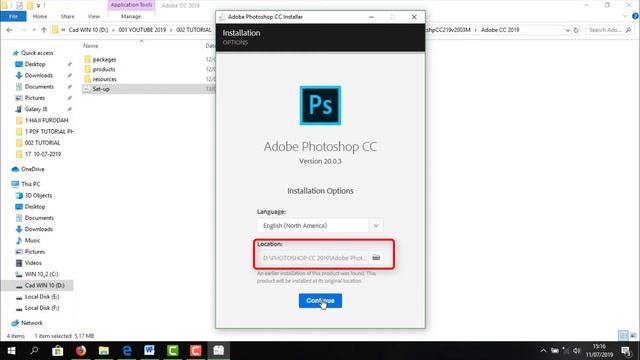Open WIN 10_2 (C:) drive
Image resolution: width=640 pixels, height=360 pixels.
(x=41, y=274)
